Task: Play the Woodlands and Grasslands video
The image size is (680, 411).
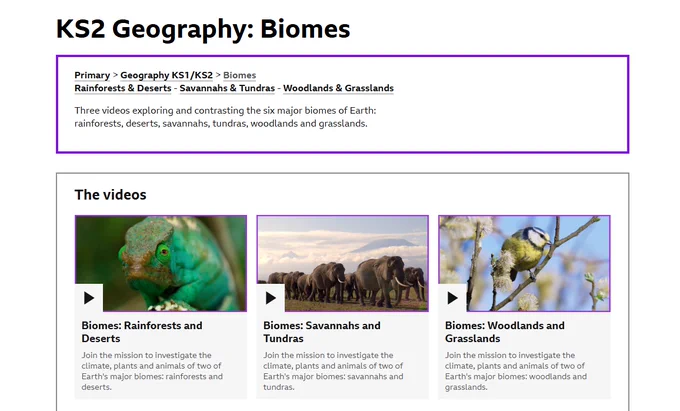Action: [x=452, y=298]
